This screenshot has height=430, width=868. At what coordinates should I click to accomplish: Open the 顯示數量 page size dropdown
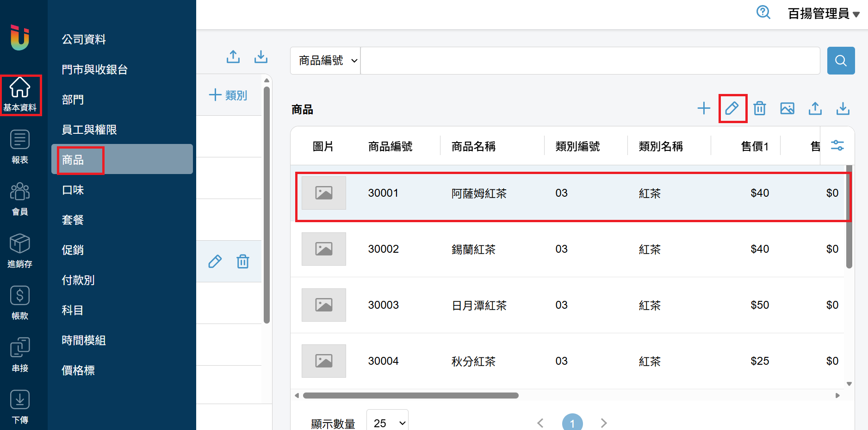tap(387, 423)
